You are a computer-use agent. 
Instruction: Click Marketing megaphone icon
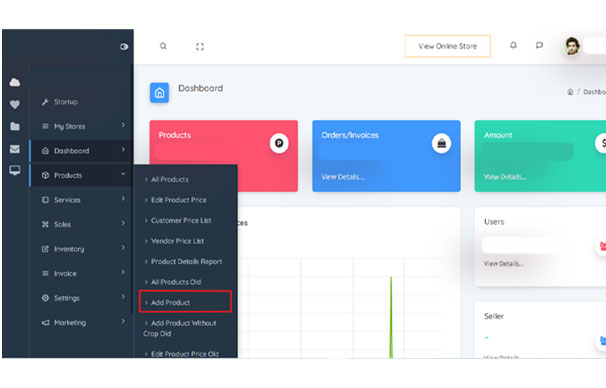point(45,323)
